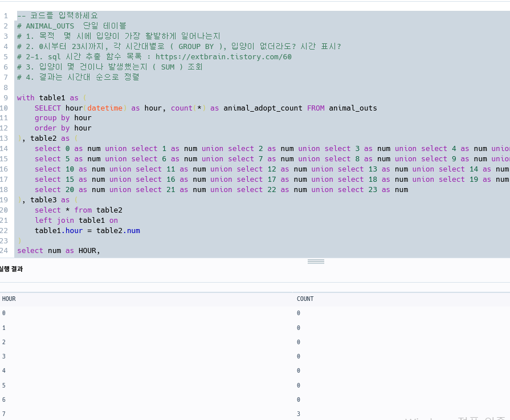Viewport: 510px width, 420px height.
Task: Click the HOUR cell with value 0
Action: tap(4, 313)
